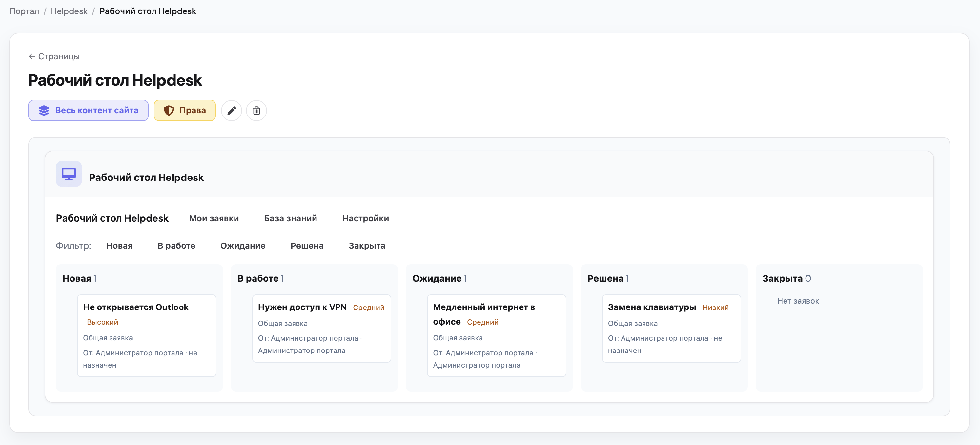Click the В работе column header
The image size is (980, 445).
pos(261,278)
